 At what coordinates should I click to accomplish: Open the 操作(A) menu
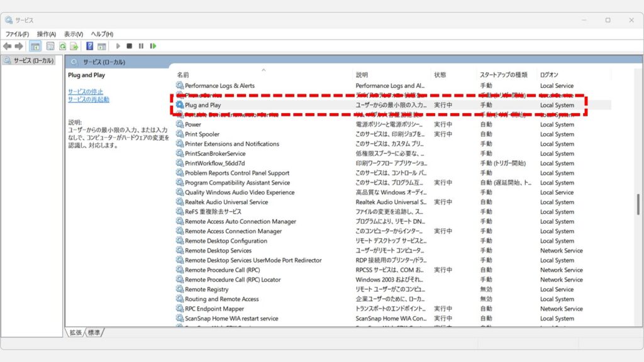(46, 34)
